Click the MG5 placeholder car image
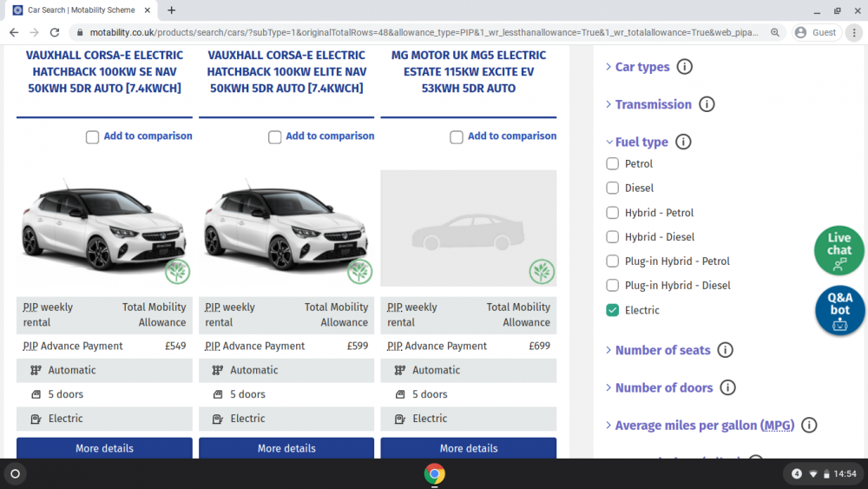 click(469, 228)
